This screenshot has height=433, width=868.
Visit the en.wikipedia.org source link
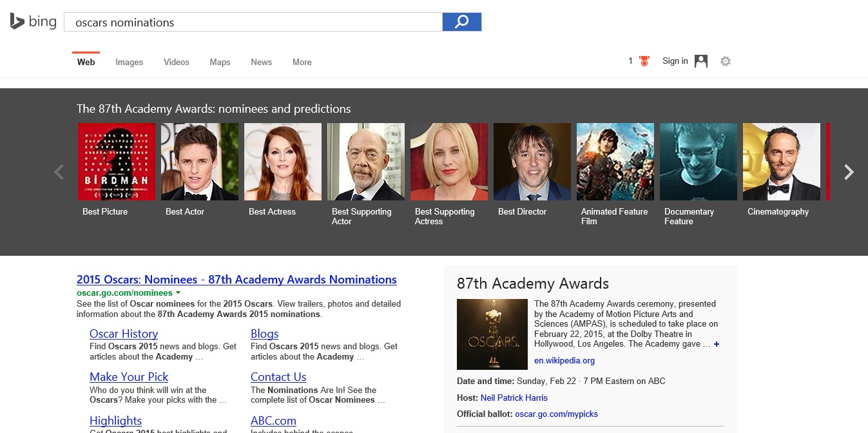point(564,360)
